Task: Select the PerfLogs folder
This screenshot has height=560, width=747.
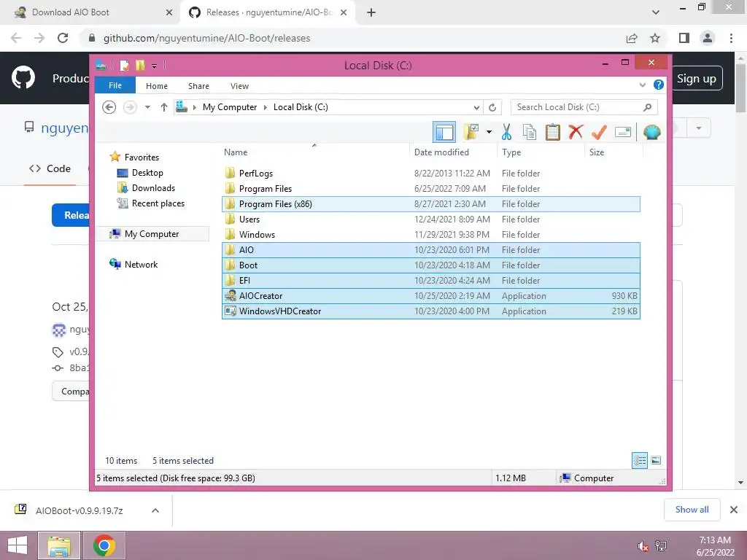Action: (x=430, y=174)
